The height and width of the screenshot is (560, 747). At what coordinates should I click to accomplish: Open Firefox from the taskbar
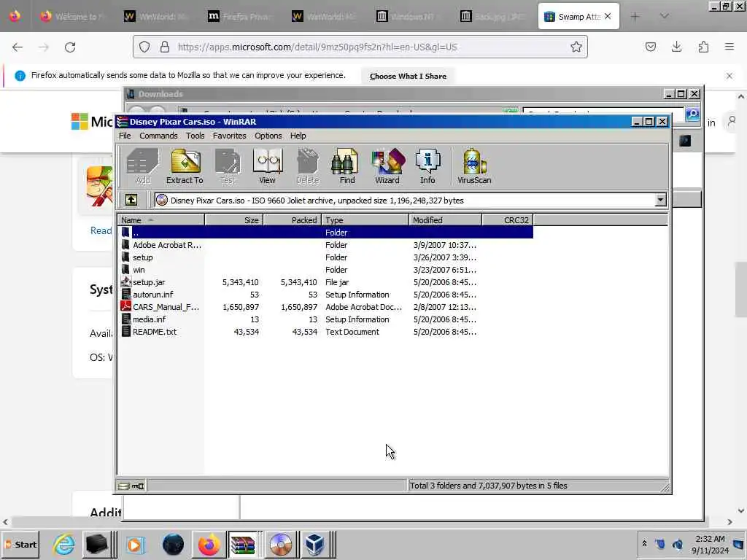tap(209, 544)
